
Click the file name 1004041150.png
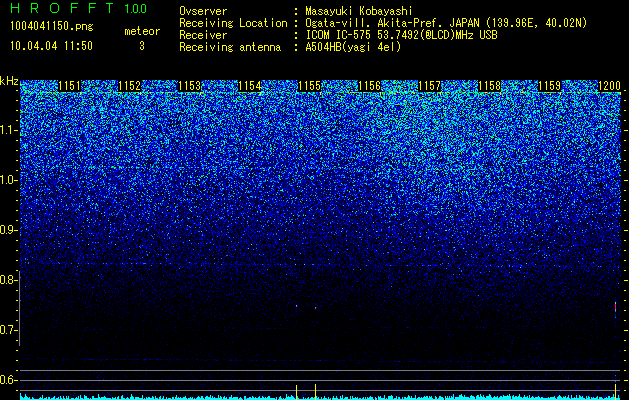(52, 26)
